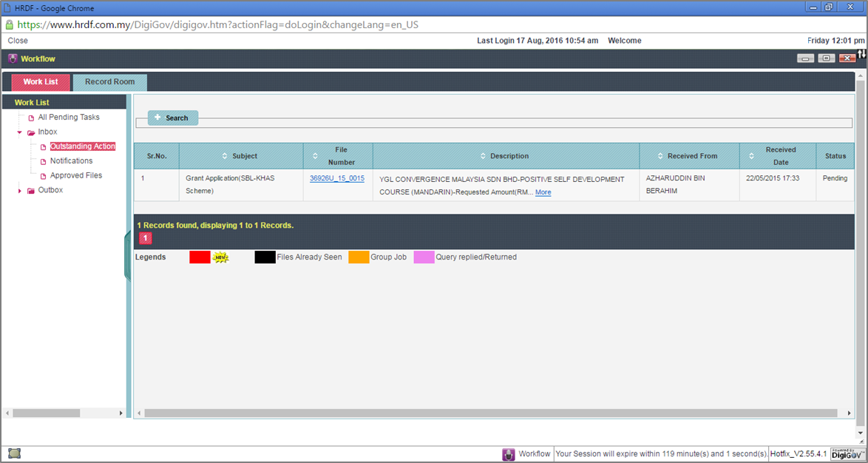This screenshot has width=868, height=463.
Task: Collapse the Inbox tree node
Action: coord(19,132)
